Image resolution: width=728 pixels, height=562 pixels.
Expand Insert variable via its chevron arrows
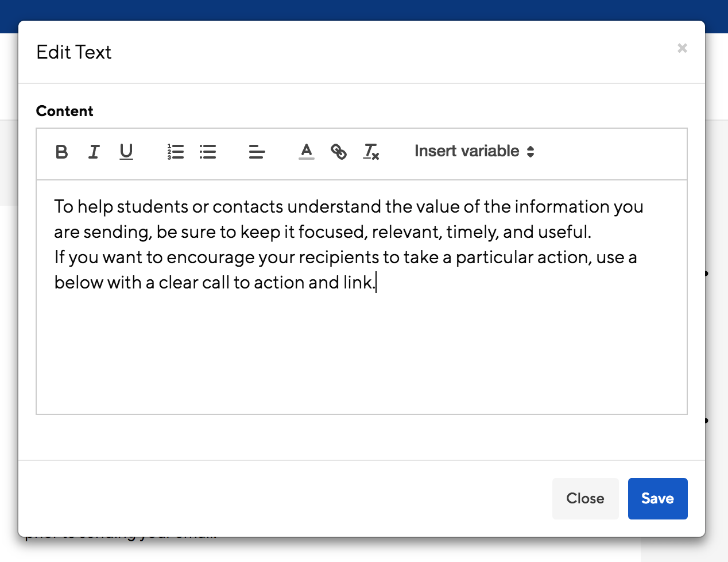point(531,151)
